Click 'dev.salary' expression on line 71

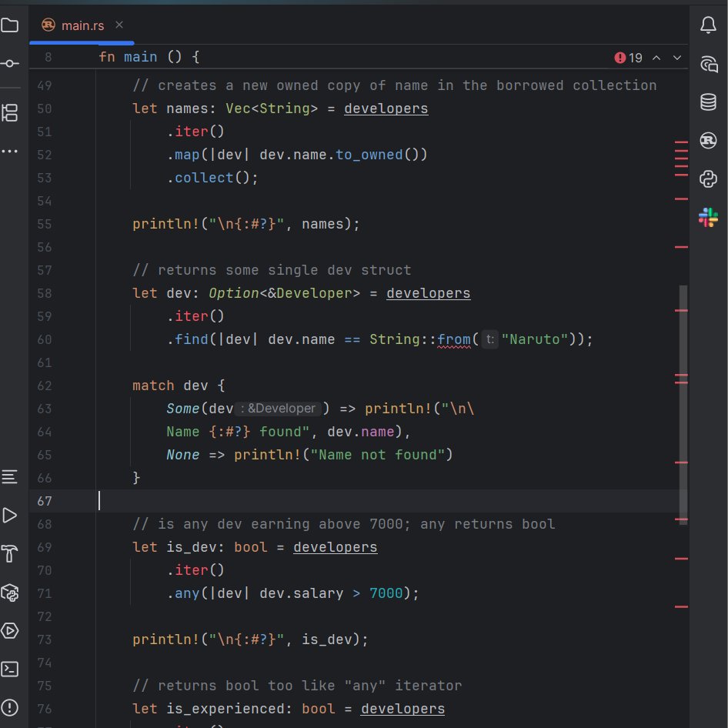[302, 593]
